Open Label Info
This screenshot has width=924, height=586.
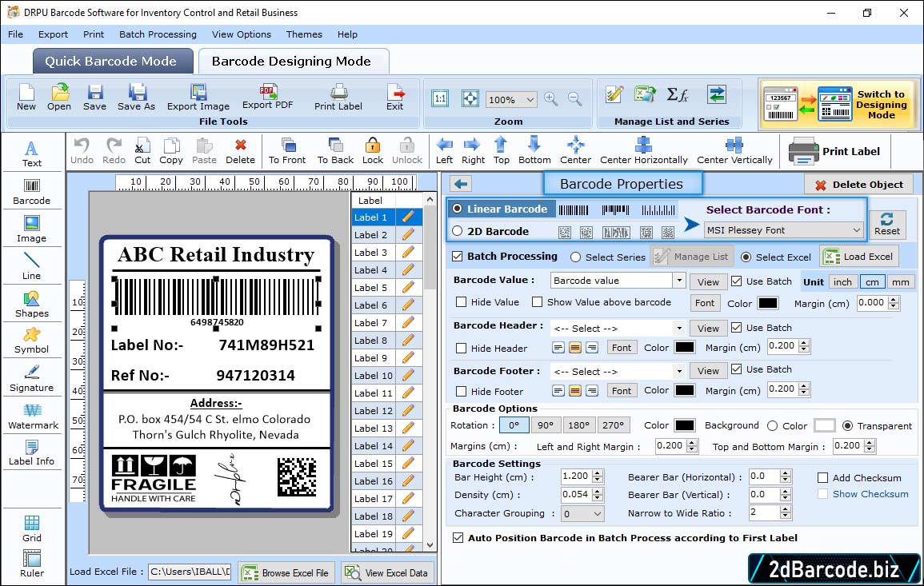[x=32, y=453]
